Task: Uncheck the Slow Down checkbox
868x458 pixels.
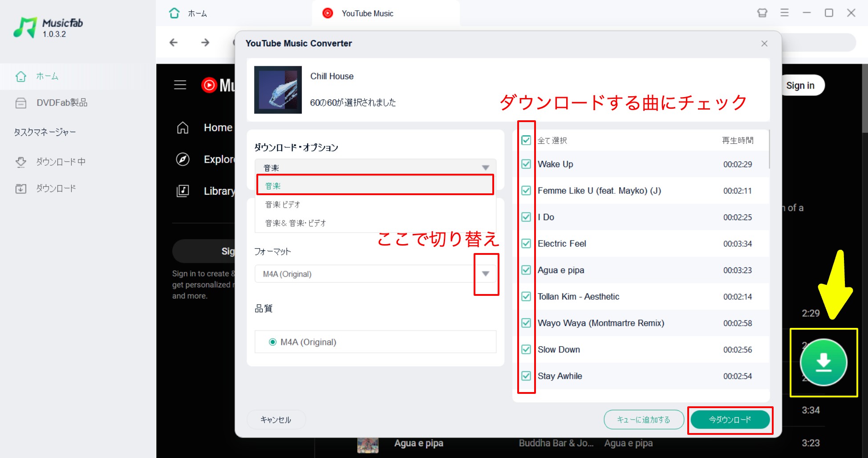Action: (526, 349)
